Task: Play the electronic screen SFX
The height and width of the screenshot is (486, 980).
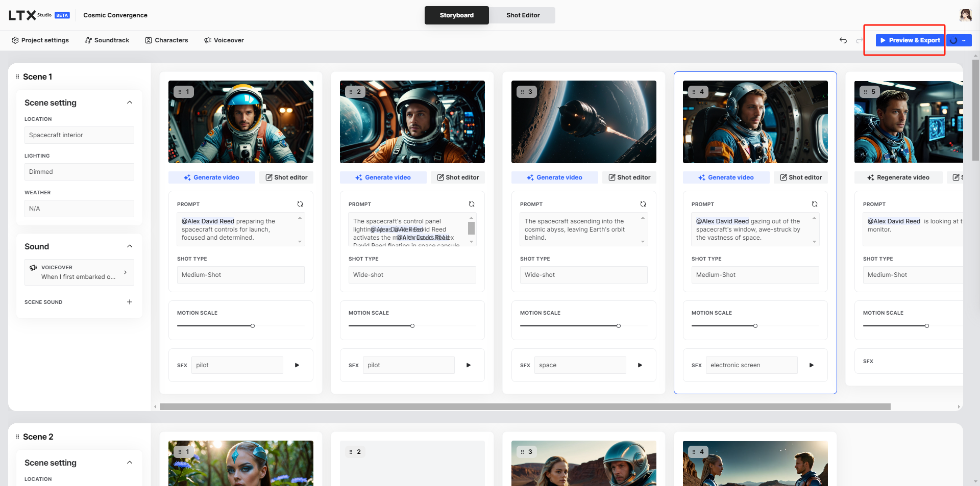Action: click(x=812, y=365)
